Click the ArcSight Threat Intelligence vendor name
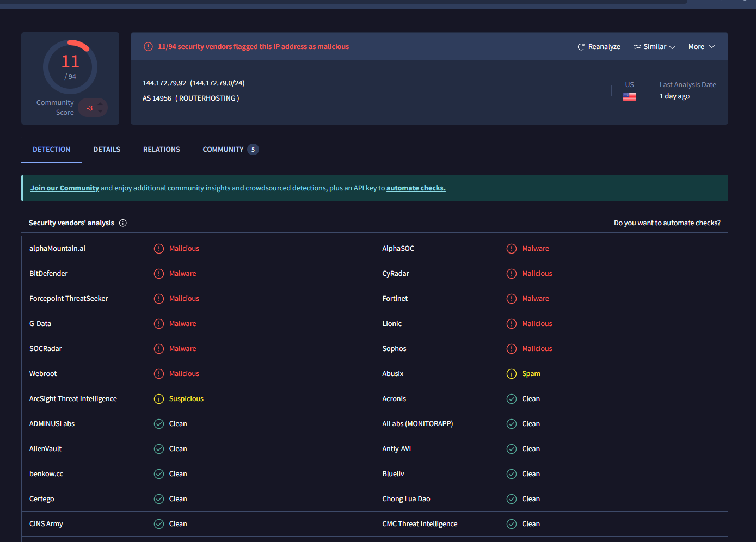 pyautogui.click(x=73, y=399)
